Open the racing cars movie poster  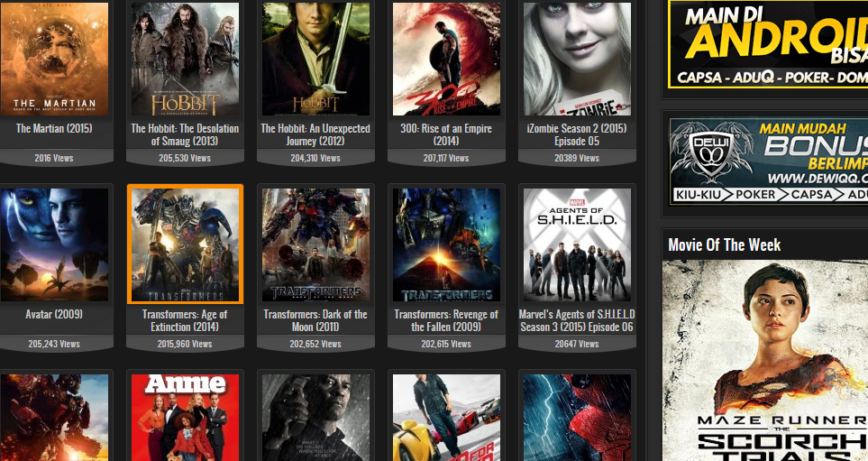coord(446,418)
